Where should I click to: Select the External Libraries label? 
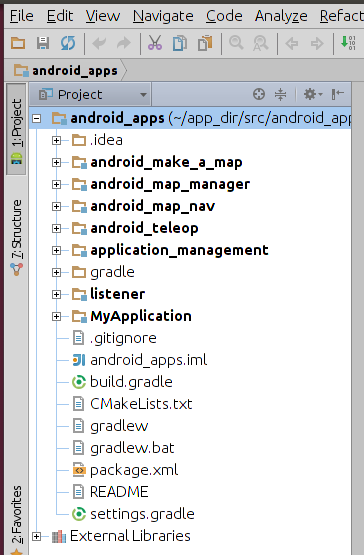[x=130, y=536]
